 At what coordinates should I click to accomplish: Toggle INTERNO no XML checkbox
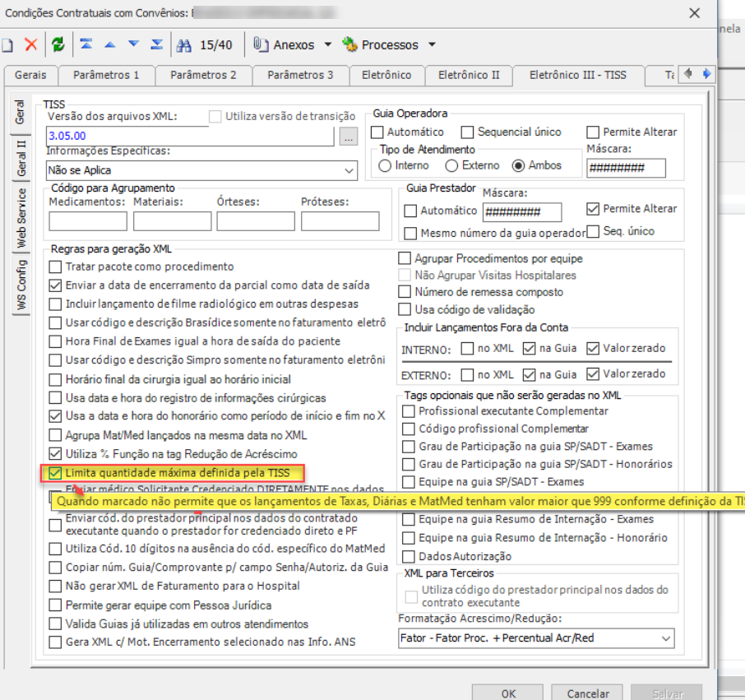click(468, 349)
